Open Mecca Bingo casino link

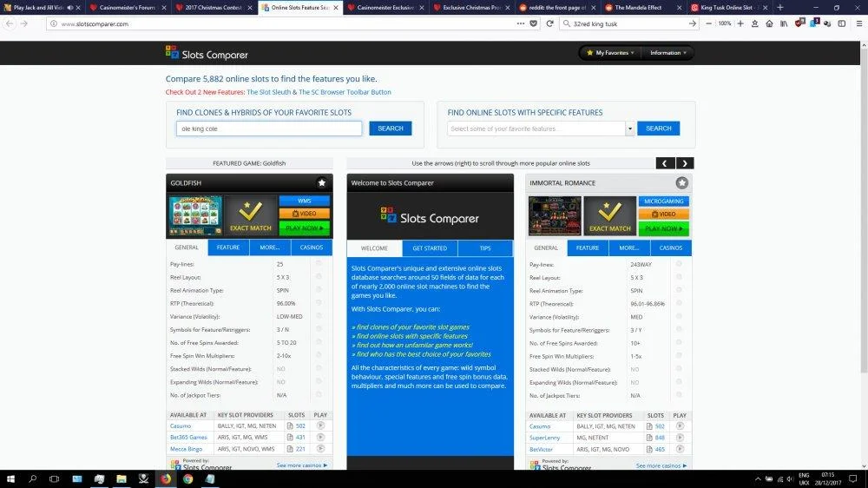(x=186, y=449)
